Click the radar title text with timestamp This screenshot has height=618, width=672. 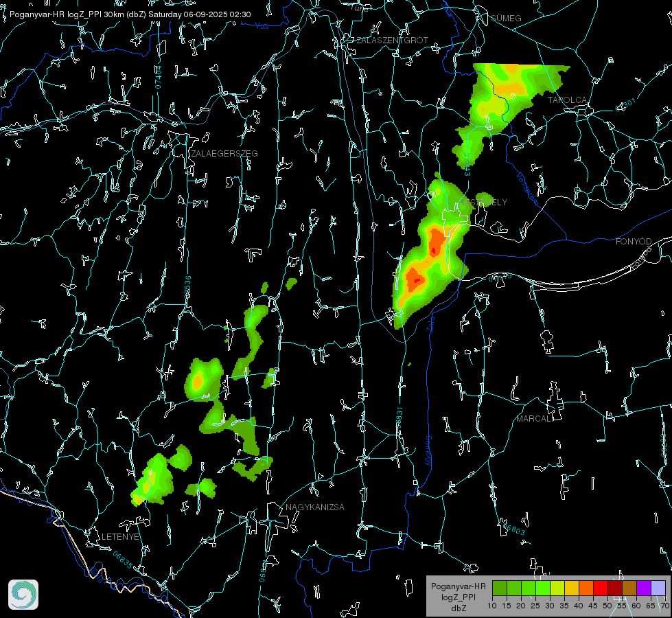[130, 14]
